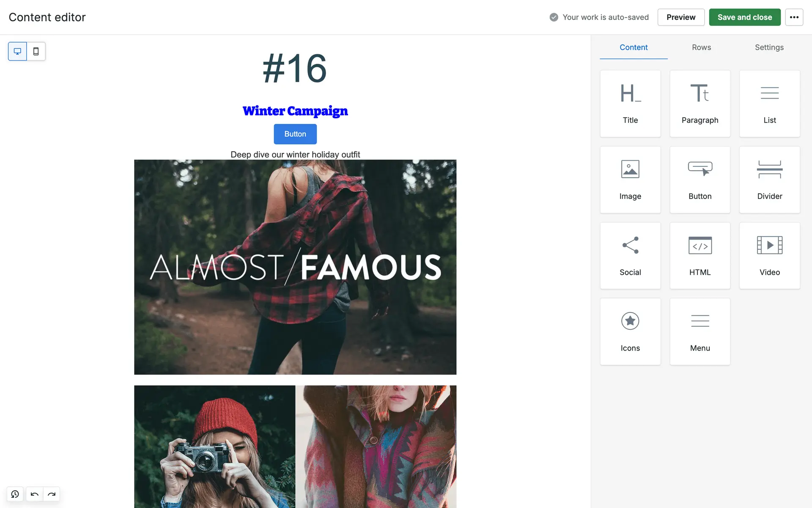Screen dimensions: 812x508
Task: Select the Menu content block
Action: [700, 331]
